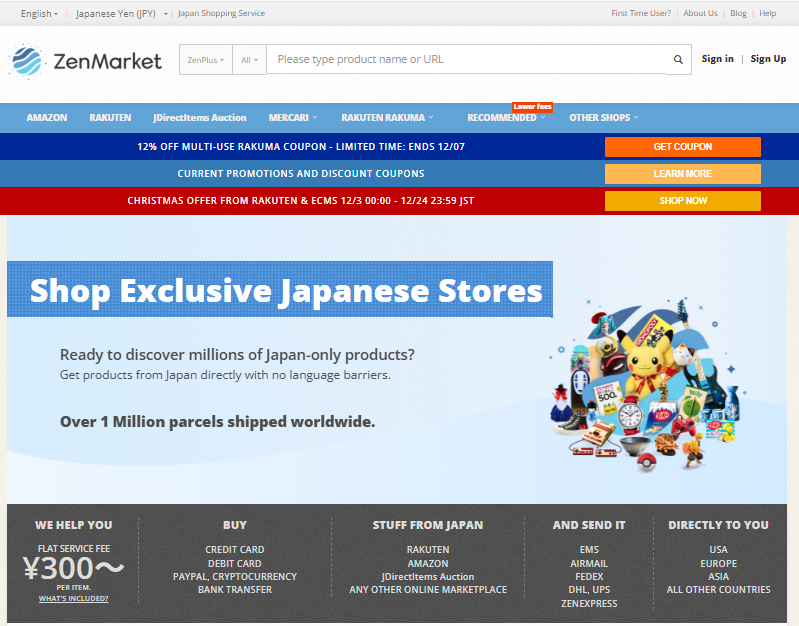Screen dimensions: 799x626
Task: Expand the RAKUTEN RAKUMA menu
Action: click(x=387, y=118)
